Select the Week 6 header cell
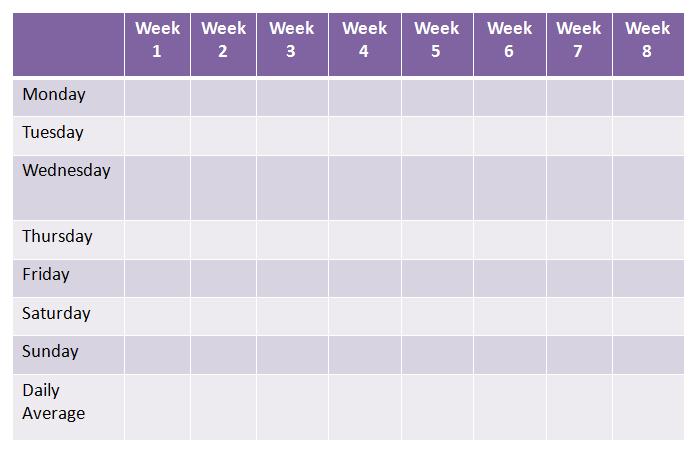 (x=509, y=40)
